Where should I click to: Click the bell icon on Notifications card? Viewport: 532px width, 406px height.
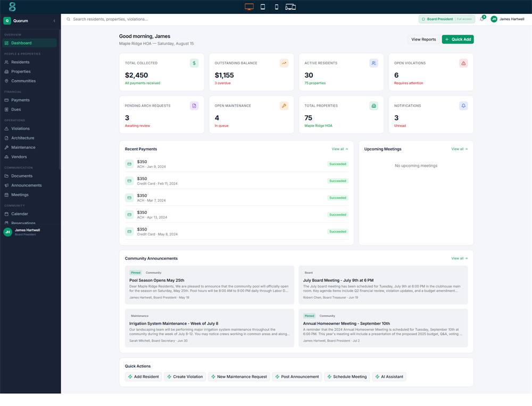(x=463, y=106)
